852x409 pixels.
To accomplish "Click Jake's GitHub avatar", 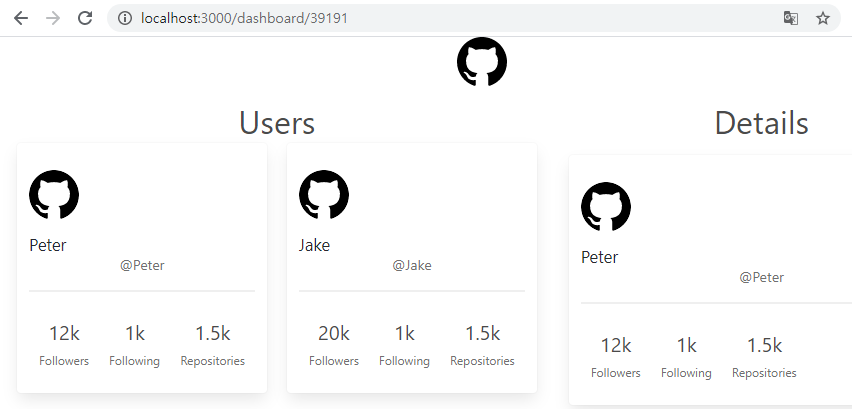I will 324,194.
